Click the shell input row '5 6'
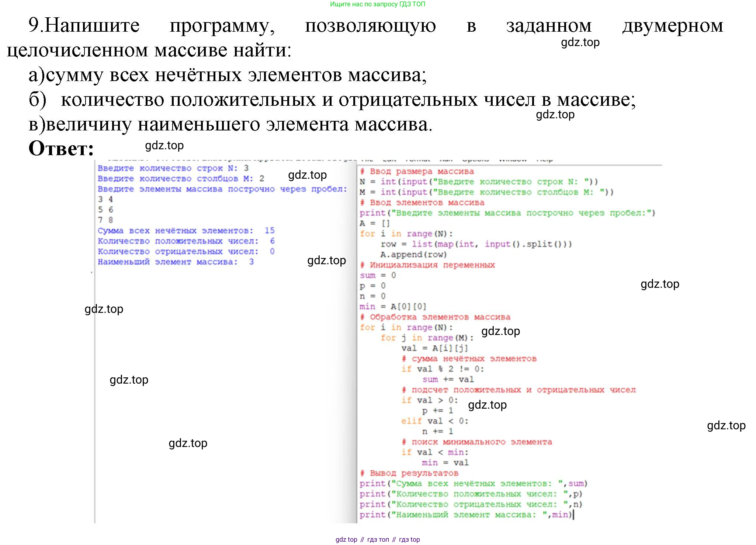Image resolution: width=756 pixels, height=545 pixels. [105, 210]
